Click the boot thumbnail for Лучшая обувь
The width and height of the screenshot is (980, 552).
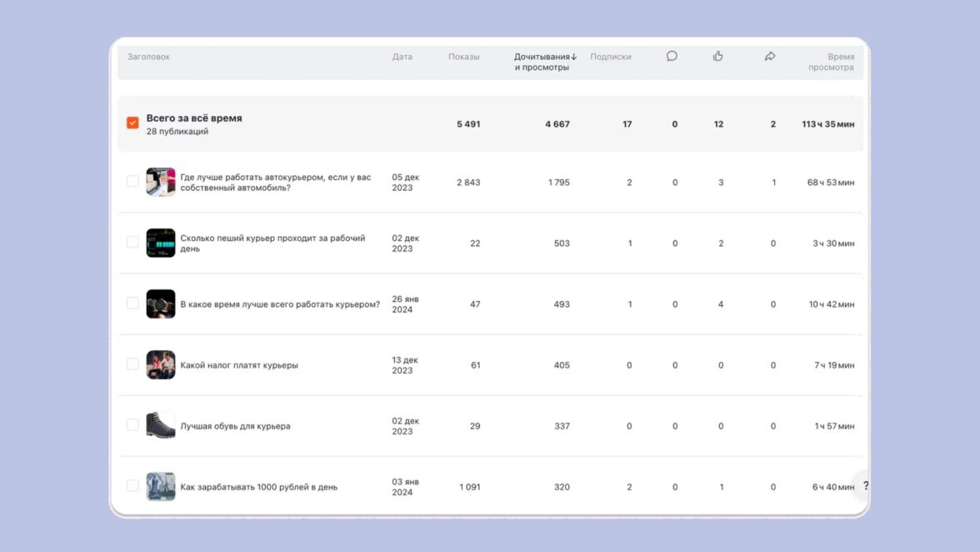pyautogui.click(x=161, y=425)
